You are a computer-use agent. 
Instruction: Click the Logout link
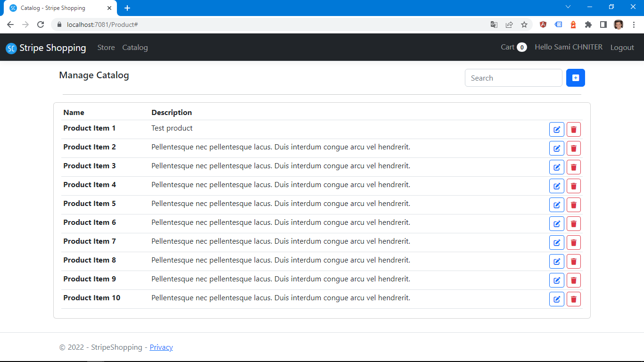pyautogui.click(x=622, y=48)
